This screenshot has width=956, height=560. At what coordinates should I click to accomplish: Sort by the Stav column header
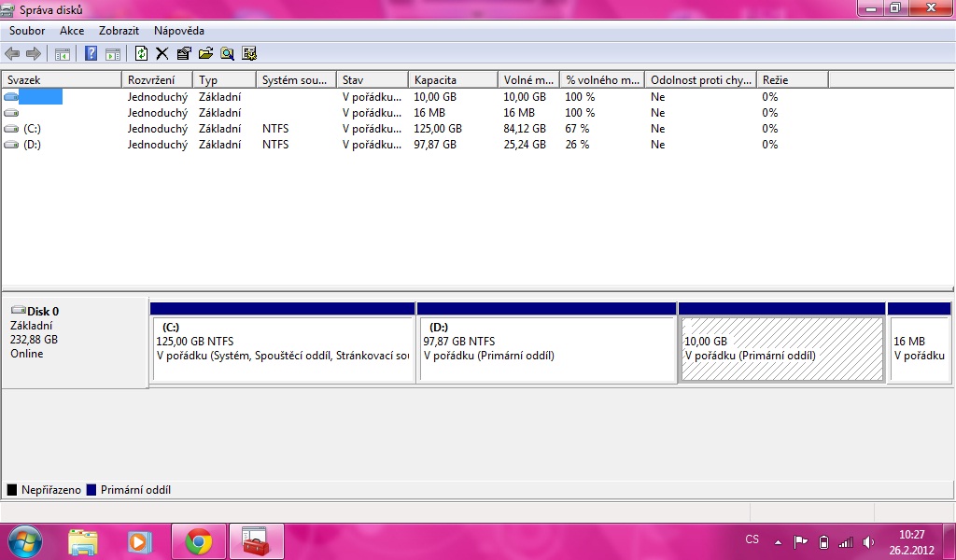[x=372, y=80]
